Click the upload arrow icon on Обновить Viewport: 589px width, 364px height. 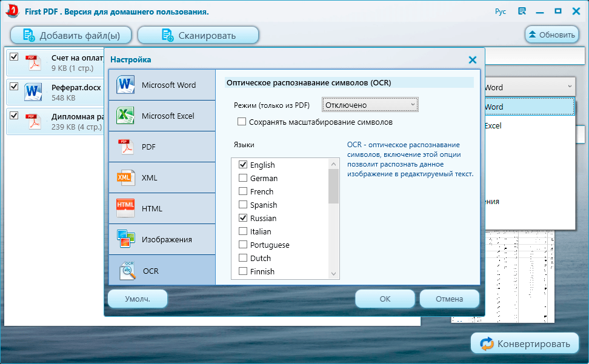click(532, 35)
